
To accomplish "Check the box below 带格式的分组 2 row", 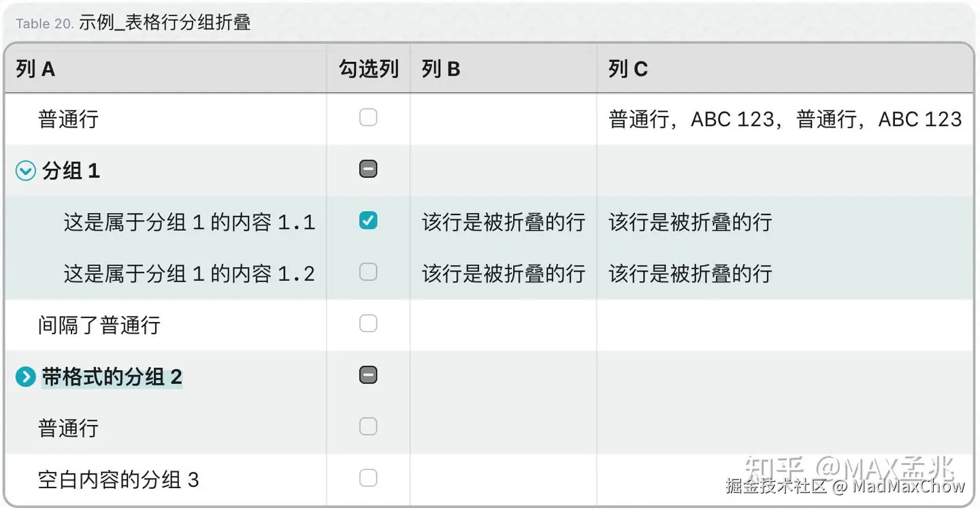I will 368,427.
